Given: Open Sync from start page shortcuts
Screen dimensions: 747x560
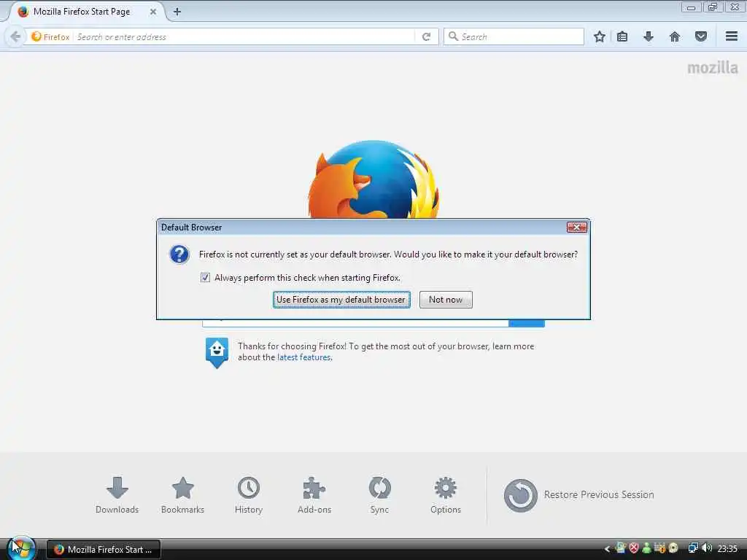Looking at the screenshot, I should click(379, 495).
